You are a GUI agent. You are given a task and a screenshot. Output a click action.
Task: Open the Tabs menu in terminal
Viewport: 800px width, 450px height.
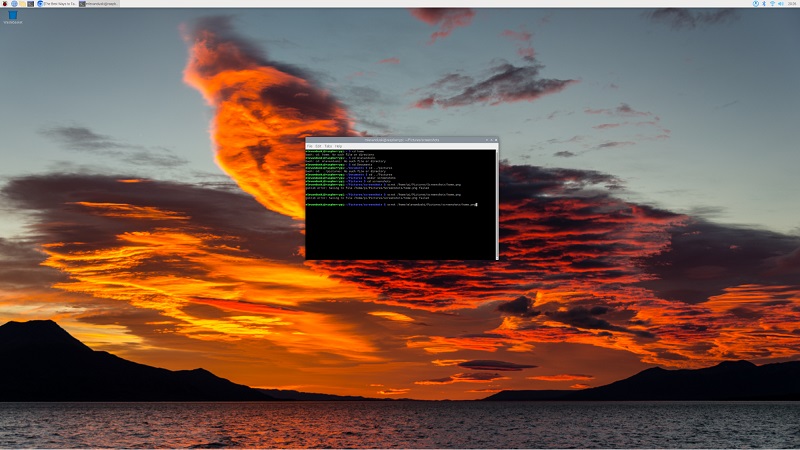click(x=328, y=146)
